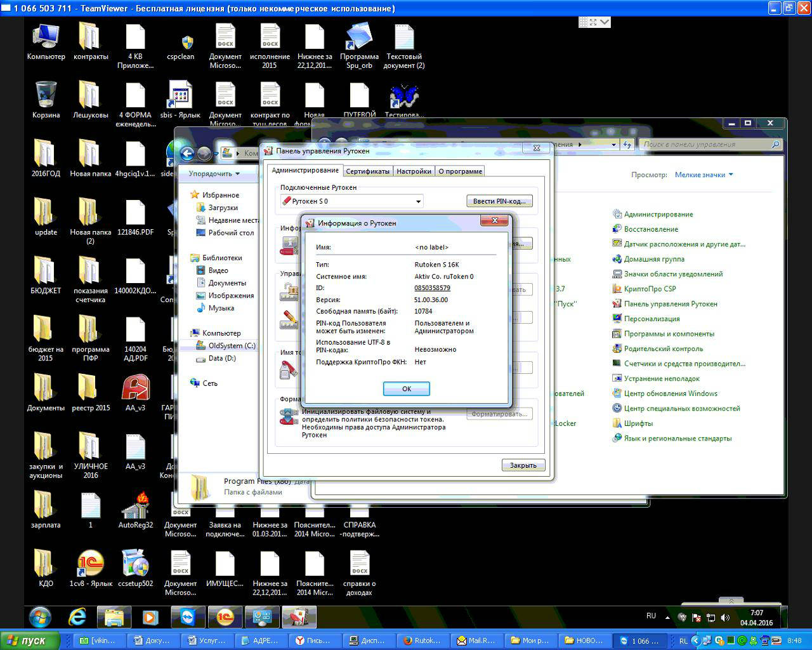Open the Компьютер desktop icon
The width and height of the screenshot is (812, 650).
pos(46,41)
